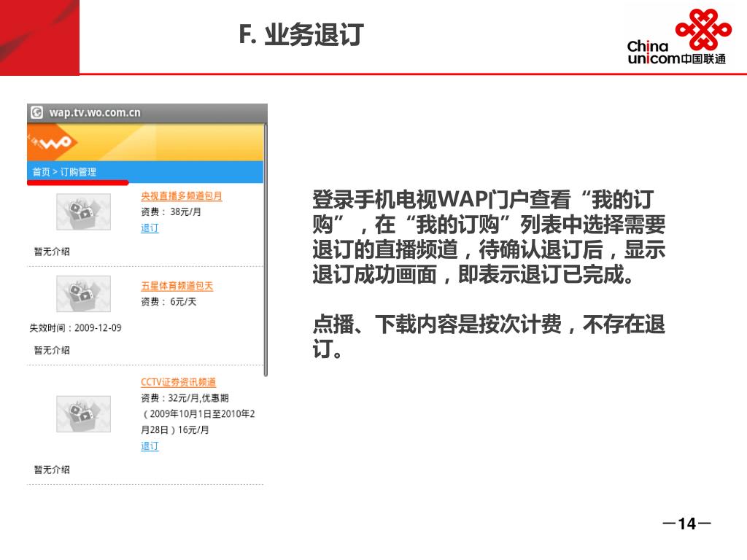Click thumbnail of 五星体育频道包天
747x560 pixels.
[x=83, y=294]
